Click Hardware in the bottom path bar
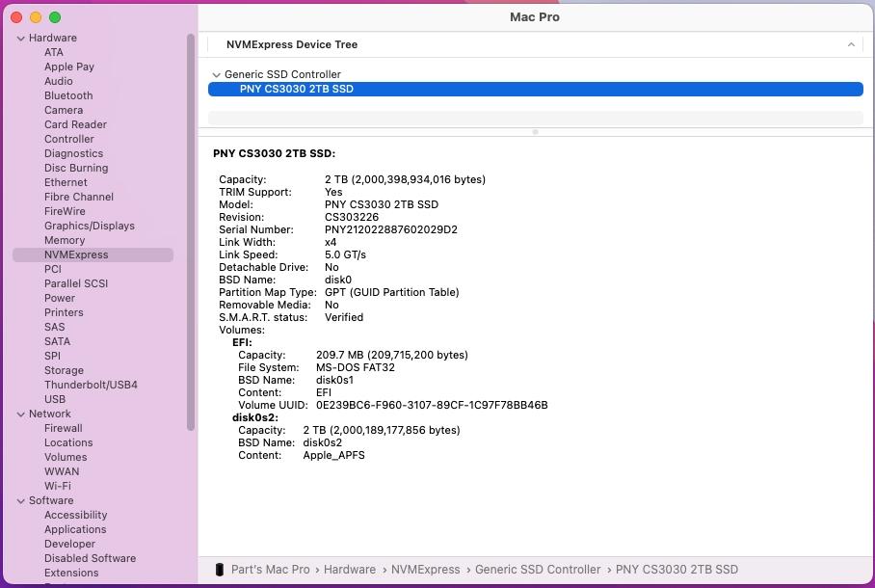Viewport: 875px width, 588px height. click(349, 570)
